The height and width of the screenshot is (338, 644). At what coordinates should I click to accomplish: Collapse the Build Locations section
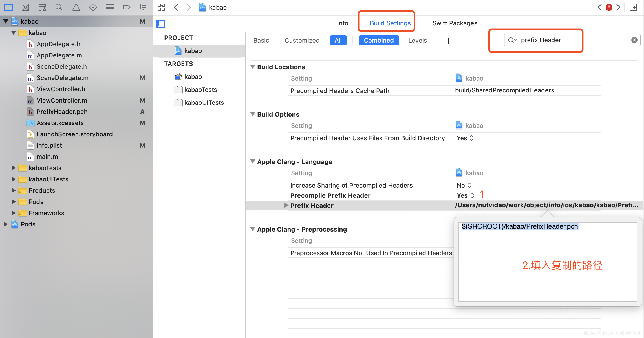(x=253, y=67)
